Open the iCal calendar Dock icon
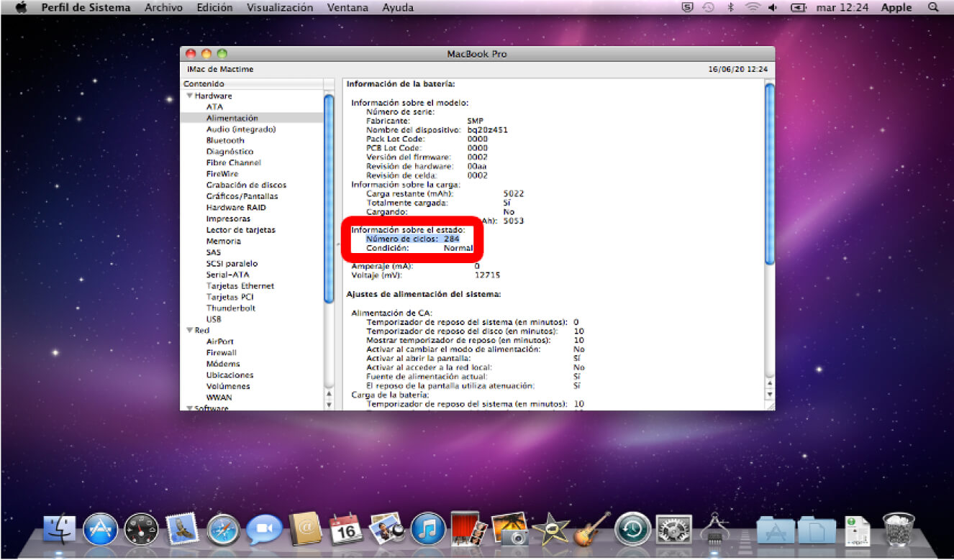This screenshot has height=560, width=954. coord(346,531)
